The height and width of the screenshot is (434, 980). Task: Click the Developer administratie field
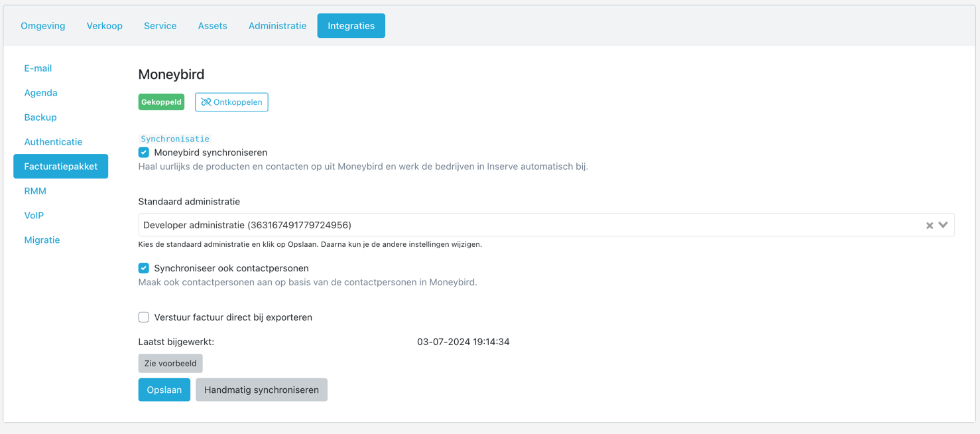coord(546,225)
